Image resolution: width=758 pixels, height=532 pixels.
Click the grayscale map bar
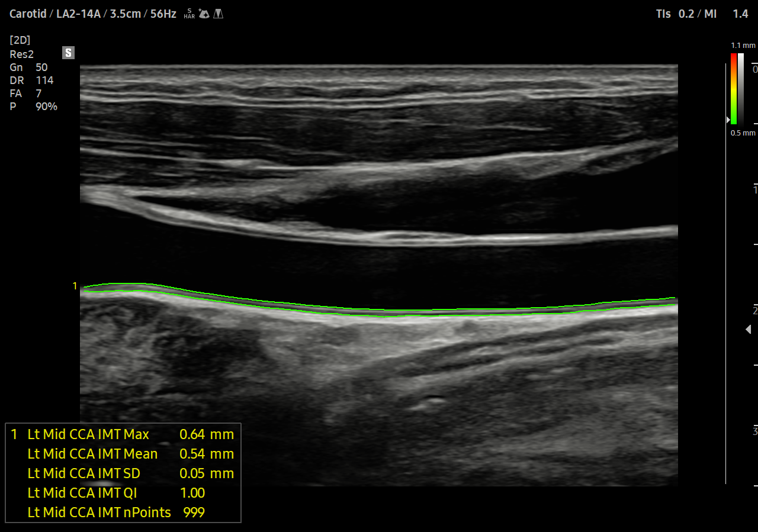741,89
